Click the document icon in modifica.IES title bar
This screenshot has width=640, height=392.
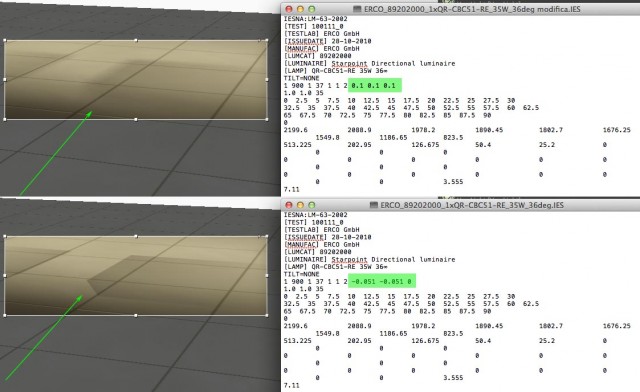coord(357,9)
